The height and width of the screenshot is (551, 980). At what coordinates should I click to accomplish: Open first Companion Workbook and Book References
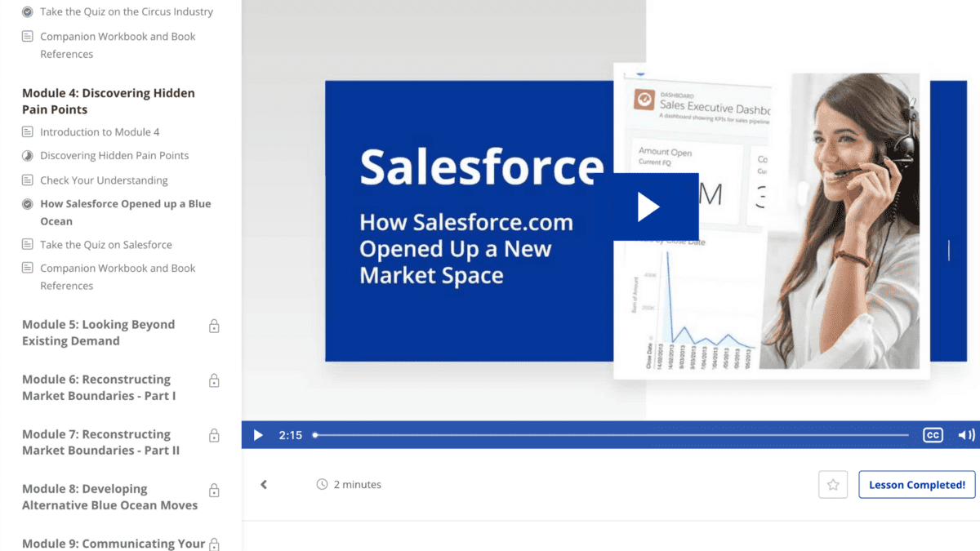[x=118, y=45]
